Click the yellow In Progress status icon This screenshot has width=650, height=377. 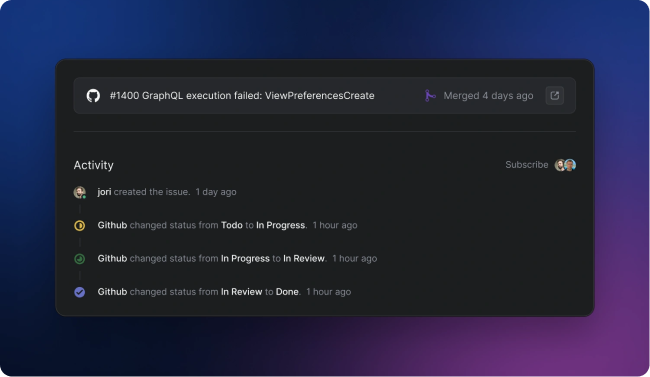(80, 225)
